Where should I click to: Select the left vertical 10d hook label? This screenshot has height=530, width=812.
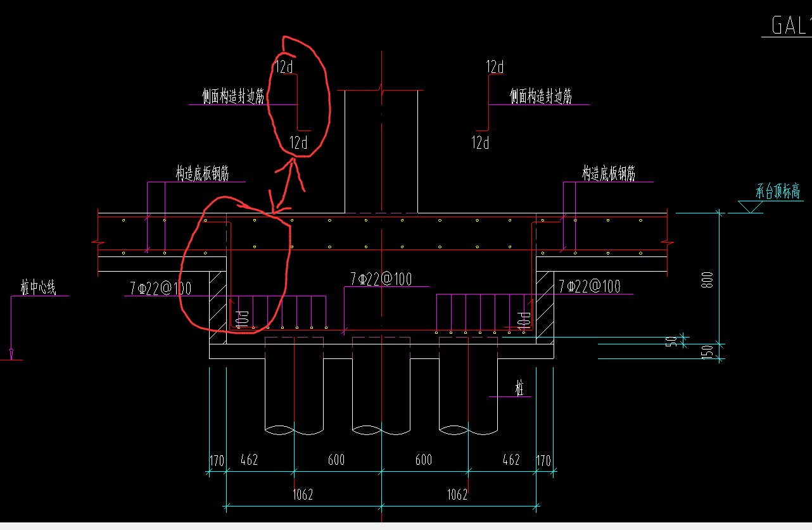coord(242,319)
